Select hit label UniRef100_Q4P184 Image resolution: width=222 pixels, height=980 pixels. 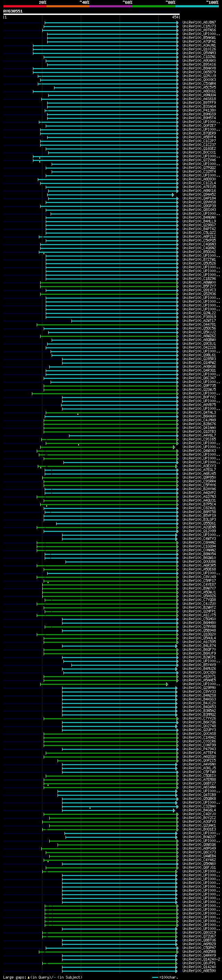coord(199,199)
